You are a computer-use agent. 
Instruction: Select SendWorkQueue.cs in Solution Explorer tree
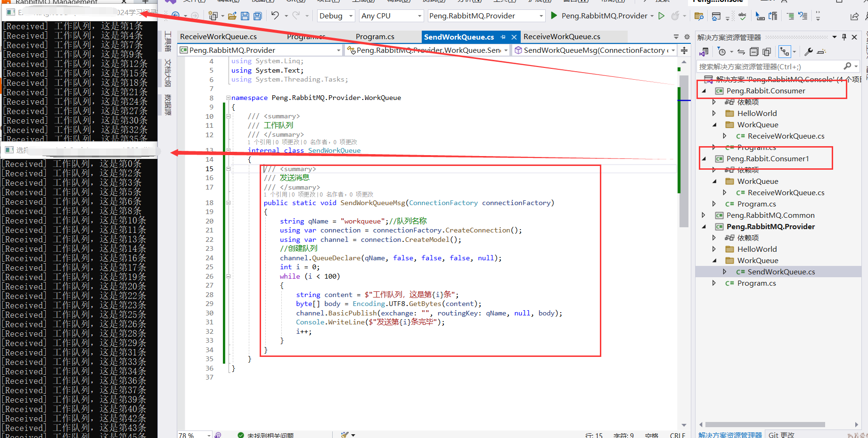781,272
